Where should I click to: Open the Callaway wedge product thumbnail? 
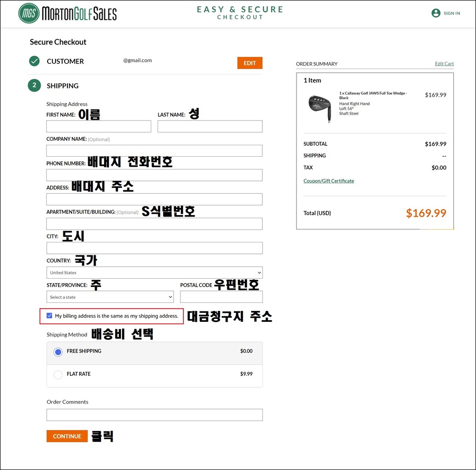[x=320, y=109]
